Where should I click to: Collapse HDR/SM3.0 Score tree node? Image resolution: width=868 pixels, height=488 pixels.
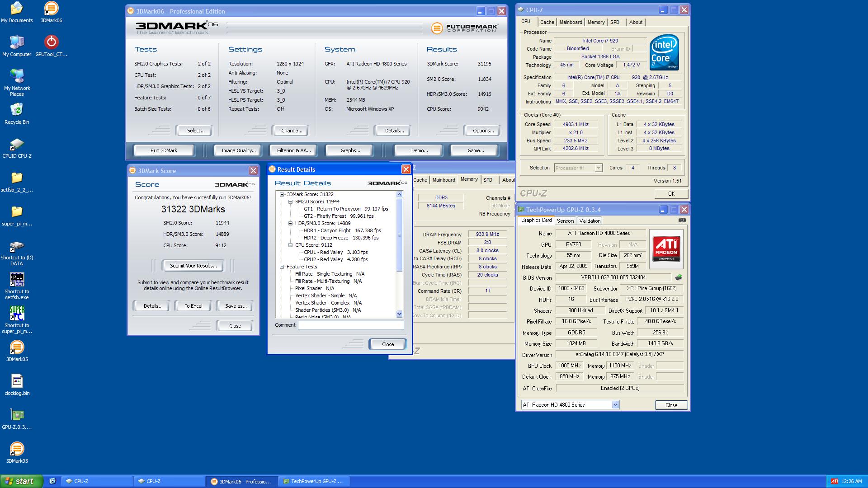290,223
